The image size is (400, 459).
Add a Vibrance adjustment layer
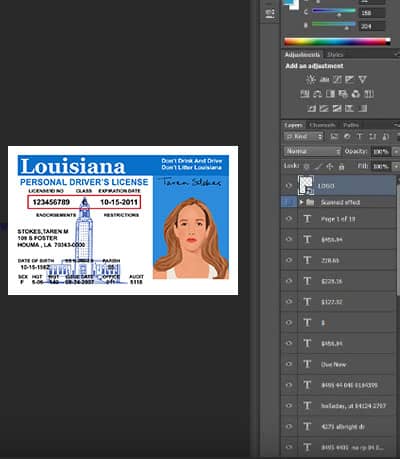click(x=362, y=80)
